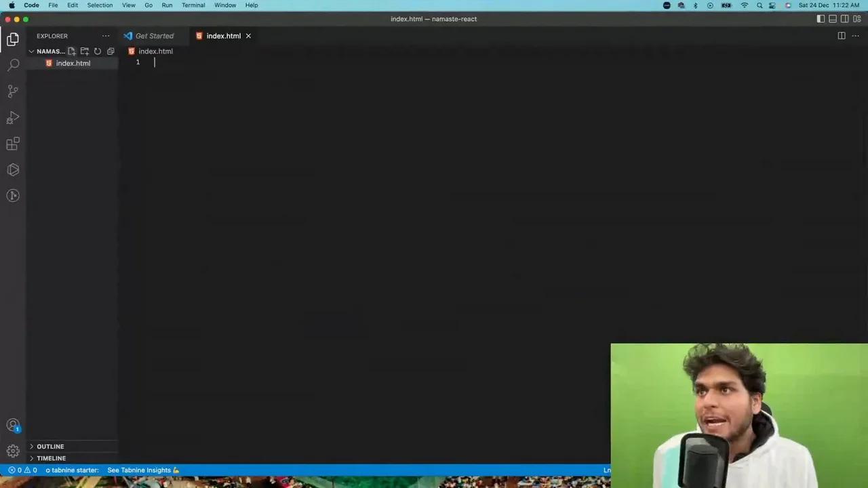Toggle the Secondary Side Bar control
Screen dimensions: 868x488
pos(844,19)
